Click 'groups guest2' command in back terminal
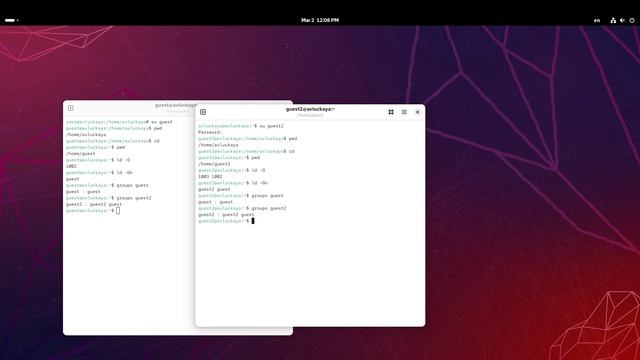 point(134,198)
